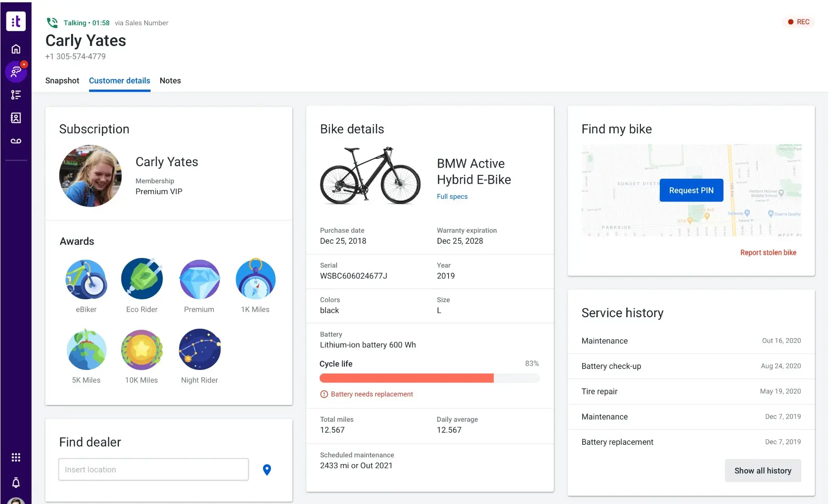The width and height of the screenshot is (831, 504).
Task: Open the Notes tab
Action: [170, 80]
